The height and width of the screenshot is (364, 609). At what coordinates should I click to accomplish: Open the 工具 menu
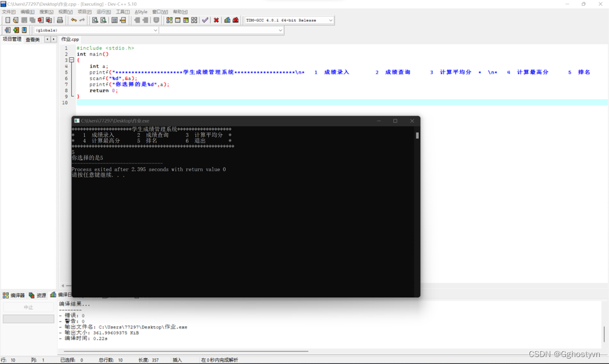pos(123,12)
